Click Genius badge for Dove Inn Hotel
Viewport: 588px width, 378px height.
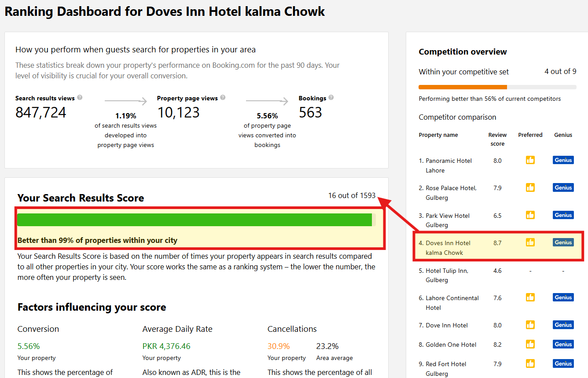click(x=563, y=325)
